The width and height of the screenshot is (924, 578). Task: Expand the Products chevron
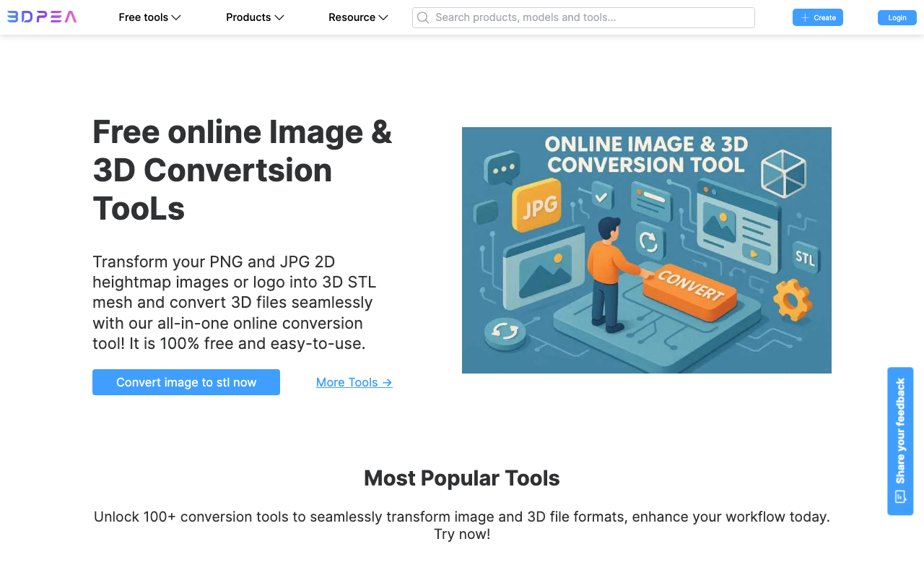(x=279, y=17)
